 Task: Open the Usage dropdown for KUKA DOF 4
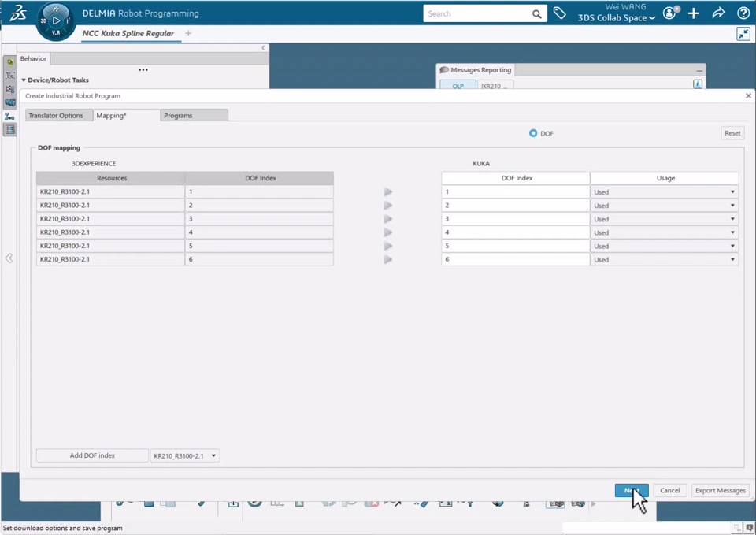[x=664, y=232]
